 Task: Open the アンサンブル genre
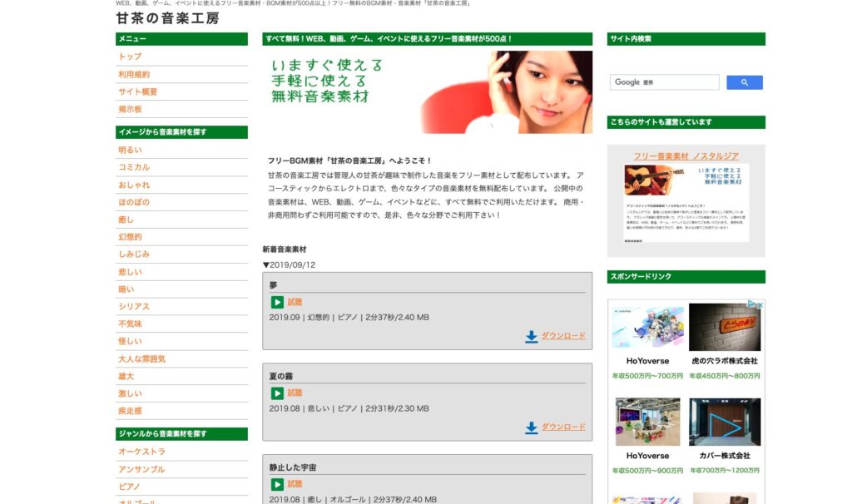(x=141, y=469)
